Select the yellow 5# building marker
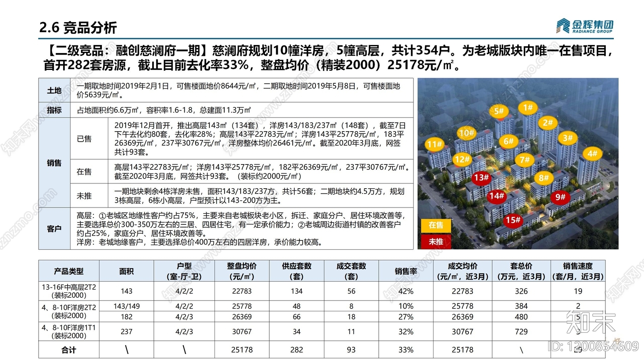Image resolution: width=644 pixels, height=362 pixels. coord(499,111)
